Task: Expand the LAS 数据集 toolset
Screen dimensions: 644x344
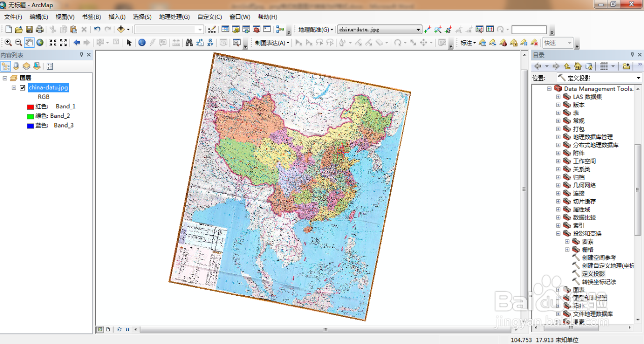Action: point(558,97)
